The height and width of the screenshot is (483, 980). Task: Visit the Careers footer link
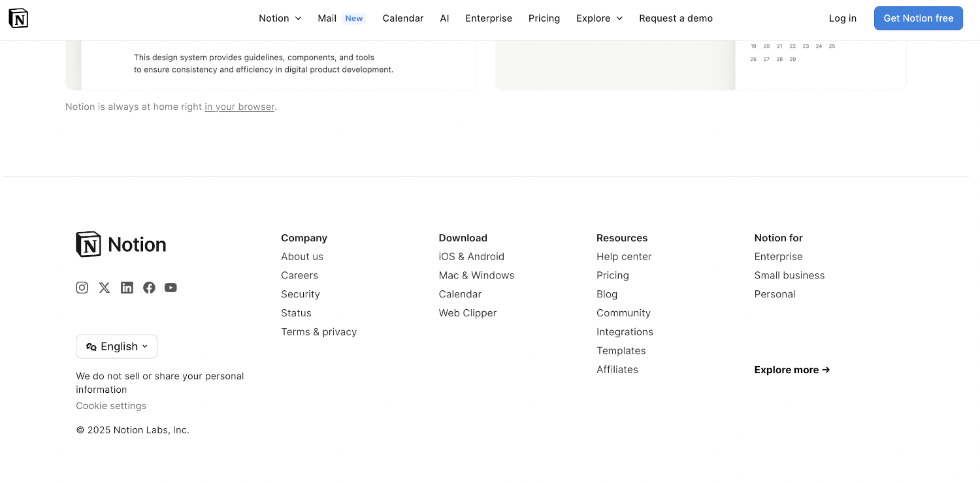click(x=299, y=276)
